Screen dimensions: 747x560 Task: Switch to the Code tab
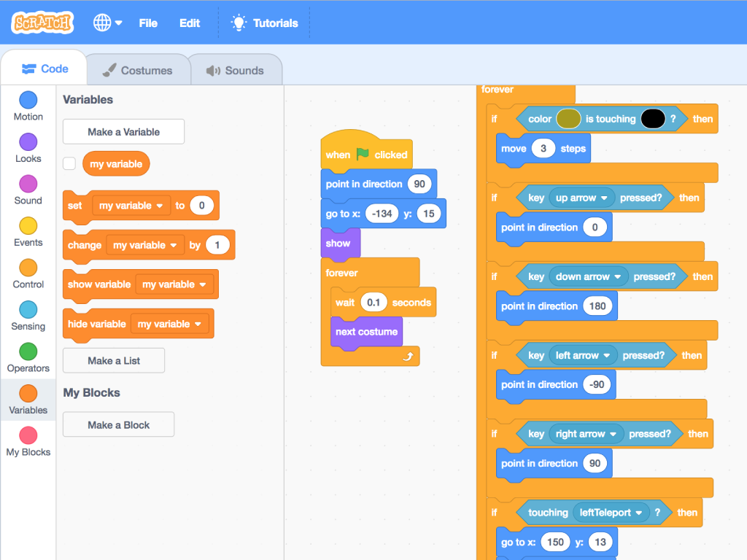[44, 69]
